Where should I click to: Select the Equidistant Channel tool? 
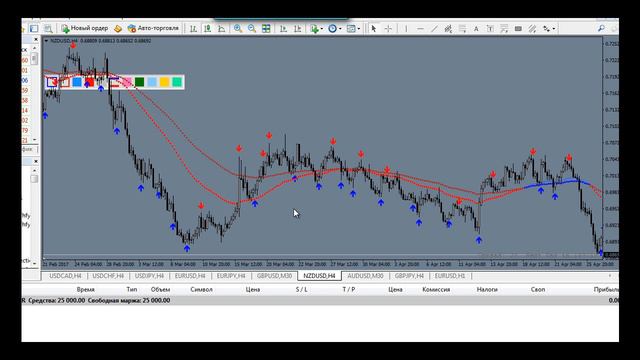(x=448, y=29)
